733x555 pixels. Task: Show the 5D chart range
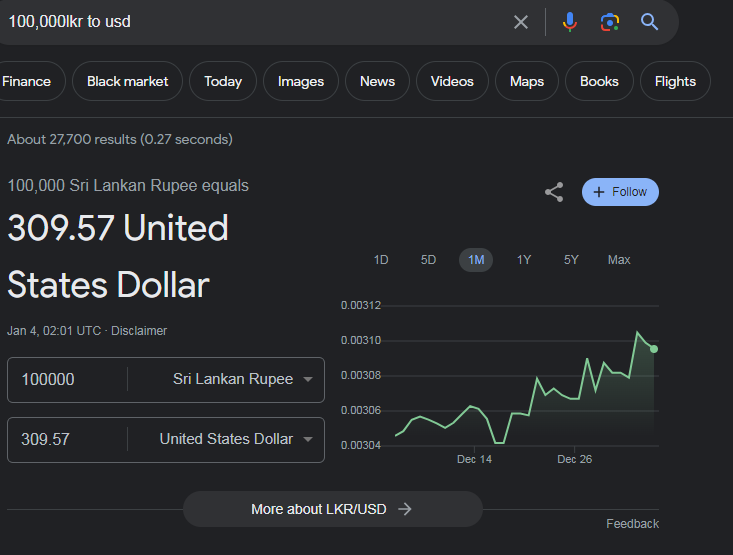(x=428, y=260)
